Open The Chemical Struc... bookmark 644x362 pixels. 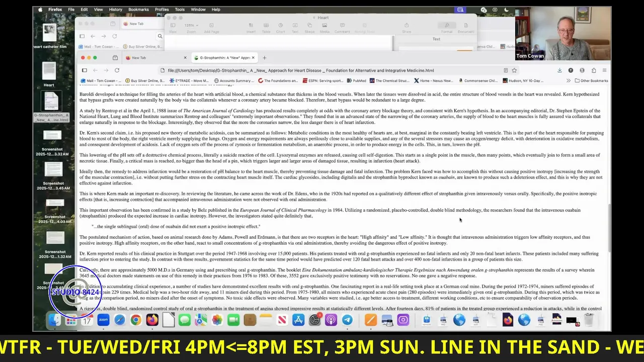pos(389,80)
